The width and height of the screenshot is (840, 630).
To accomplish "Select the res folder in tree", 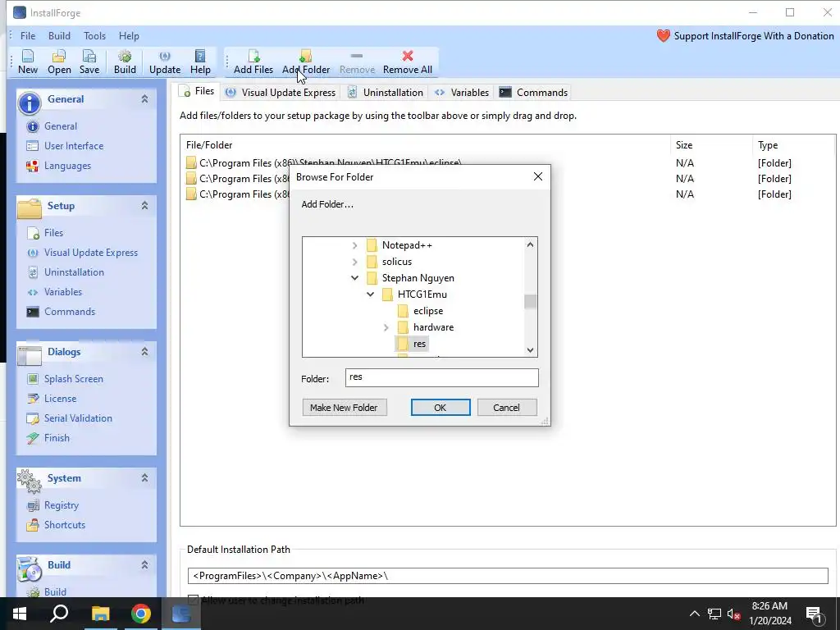I will (419, 344).
